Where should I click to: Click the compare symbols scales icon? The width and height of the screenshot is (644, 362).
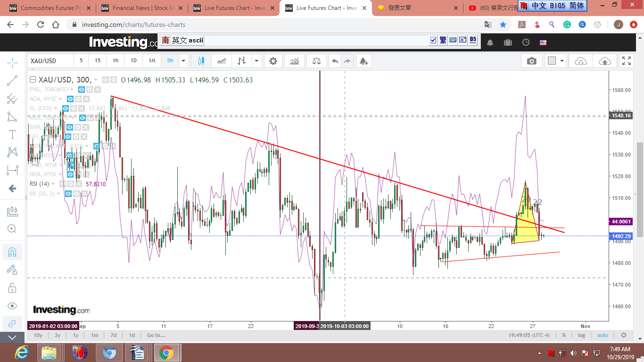pos(316,61)
